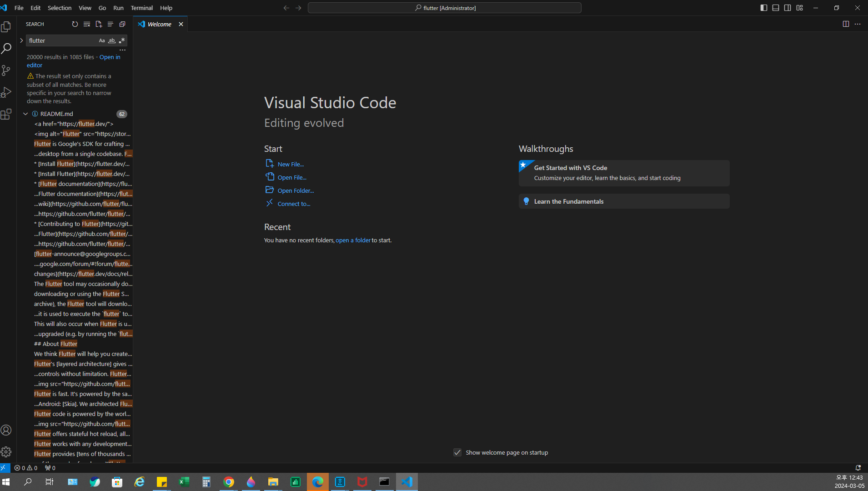Open Microsoft Edge from the taskbar

coord(318,482)
